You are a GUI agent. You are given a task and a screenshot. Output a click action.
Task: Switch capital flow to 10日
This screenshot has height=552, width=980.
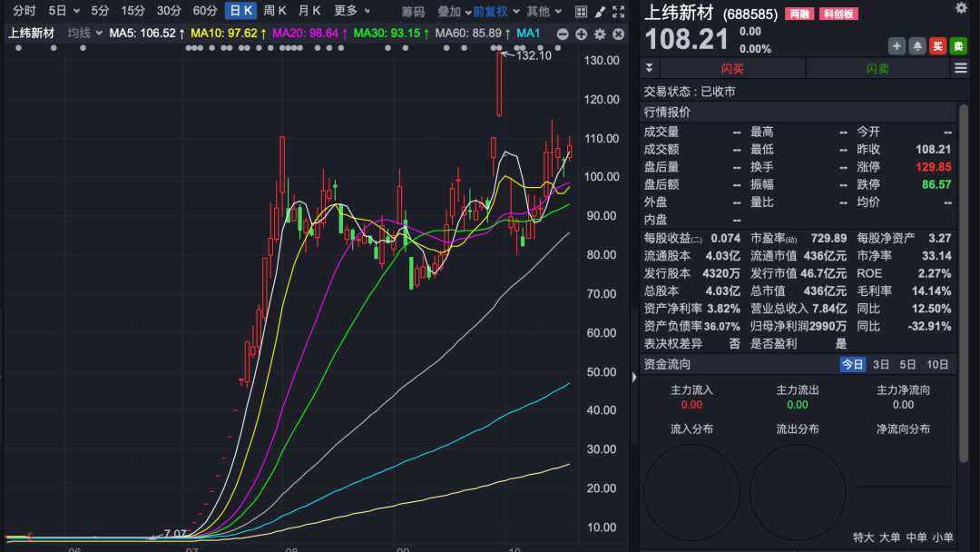(937, 364)
